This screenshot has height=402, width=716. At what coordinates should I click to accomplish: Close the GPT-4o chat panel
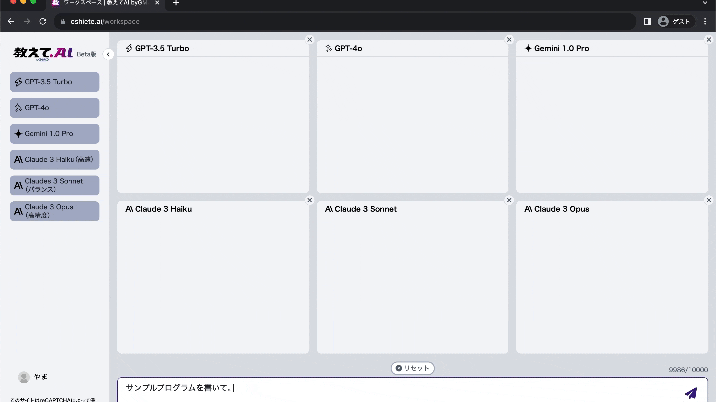pyautogui.click(x=509, y=40)
